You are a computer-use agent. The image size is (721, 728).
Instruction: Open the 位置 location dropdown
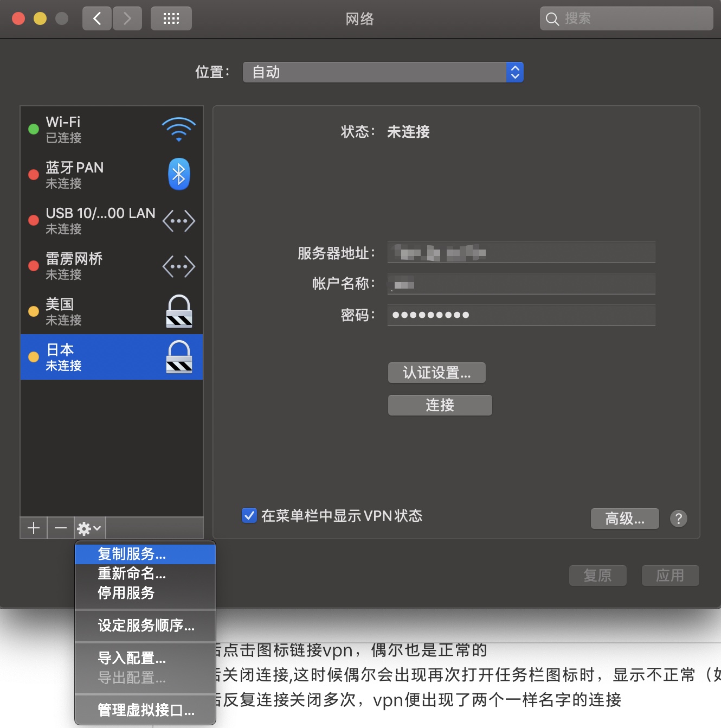pyautogui.click(x=383, y=72)
